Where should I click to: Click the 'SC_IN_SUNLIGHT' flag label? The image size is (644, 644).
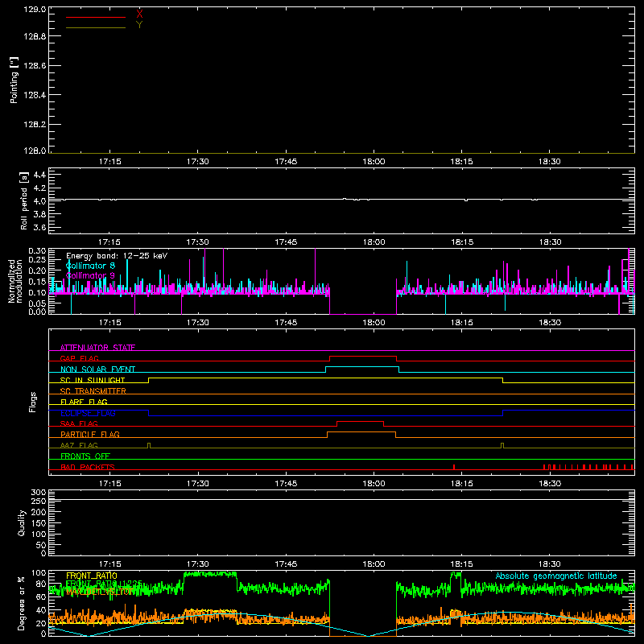point(93,380)
